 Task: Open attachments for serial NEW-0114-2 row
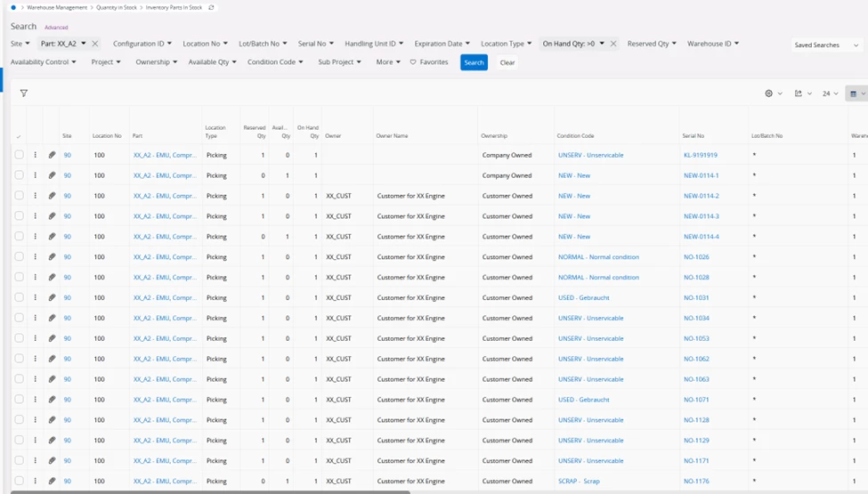[52, 196]
